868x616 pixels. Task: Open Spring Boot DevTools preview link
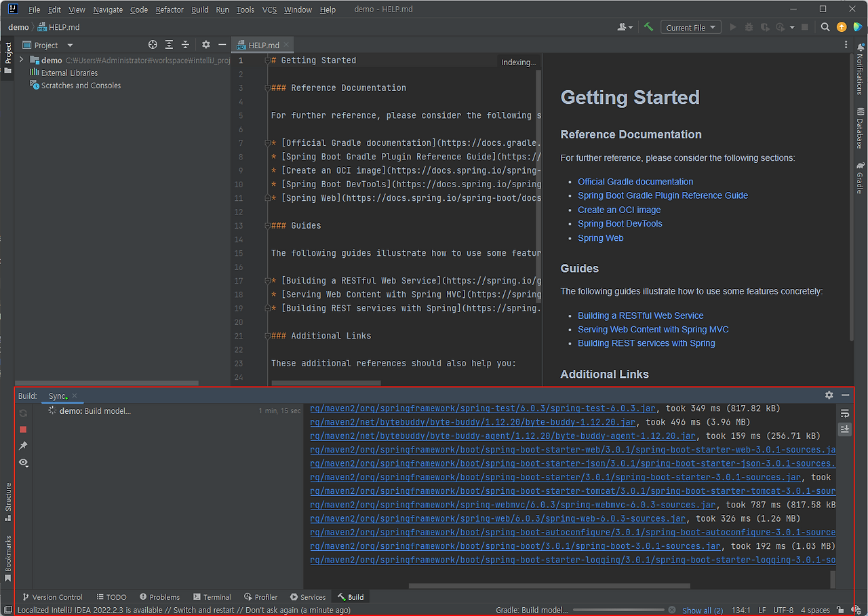pyautogui.click(x=620, y=224)
